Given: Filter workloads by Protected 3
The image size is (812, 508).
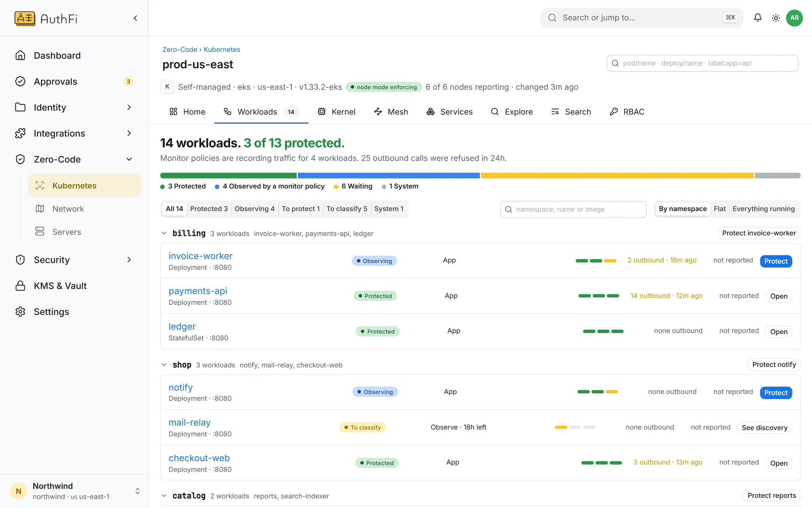Looking at the screenshot, I should 209,209.
